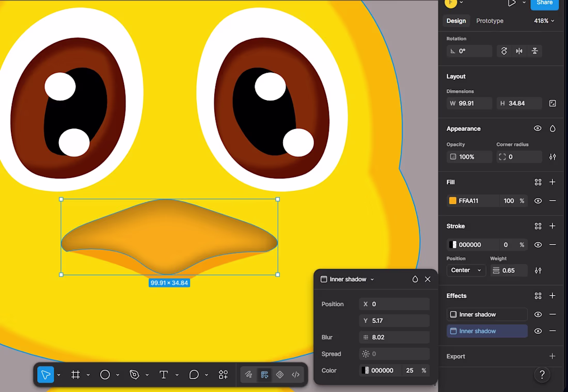This screenshot has width=568, height=392.
Task: Click the Share button
Action: coord(544,4)
